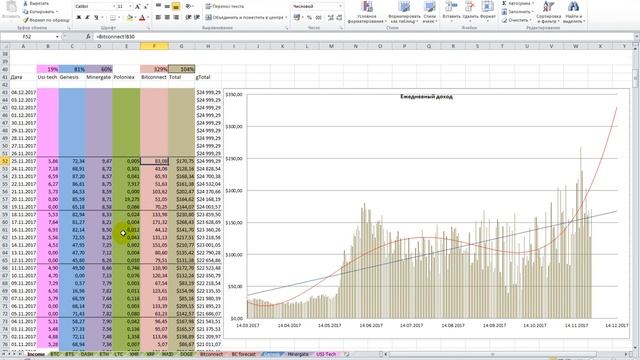Click Merge and Center (Объединить и поместить в центре)
This screenshot has width=640, height=360.
pos(246,18)
